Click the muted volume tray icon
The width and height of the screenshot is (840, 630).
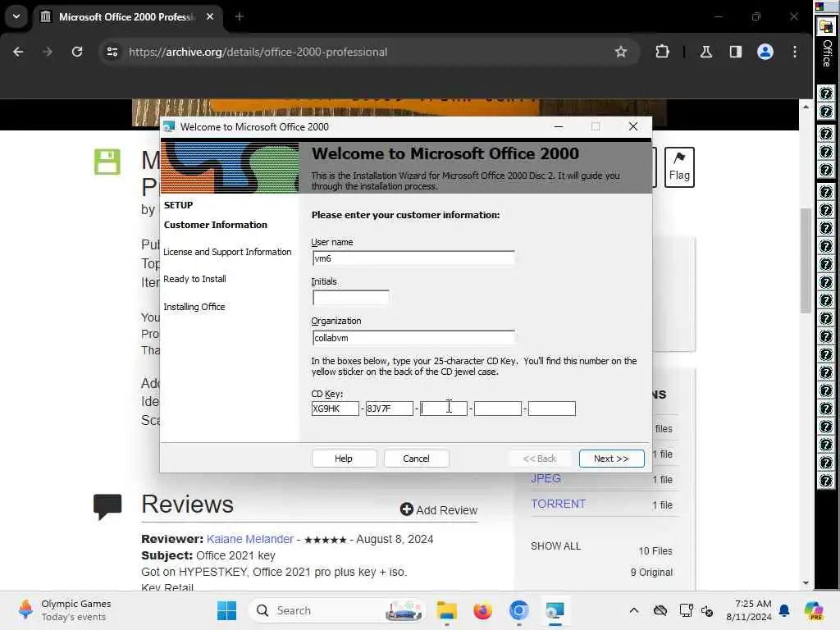[x=707, y=610]
